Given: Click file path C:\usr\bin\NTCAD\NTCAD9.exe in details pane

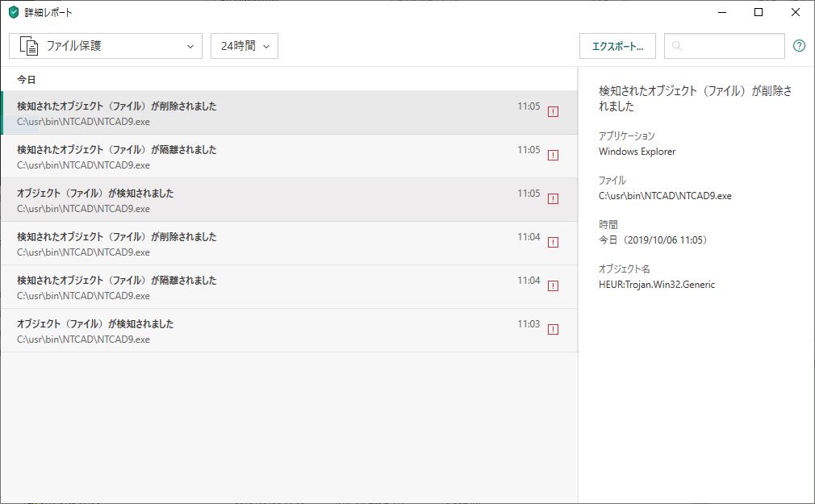Looking at the screenshot, I should click(x=665, y=196).
